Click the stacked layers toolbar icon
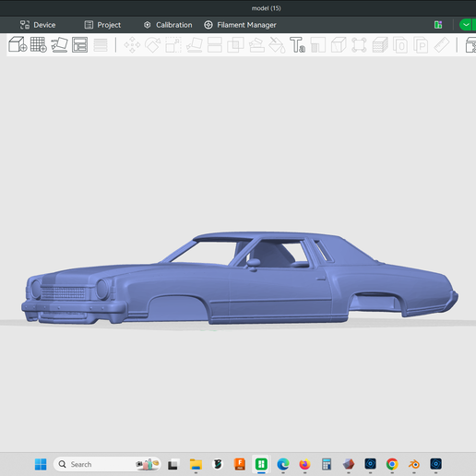Image resolution: width=476 pixels, height=476 pixels. tap(380, 45)
